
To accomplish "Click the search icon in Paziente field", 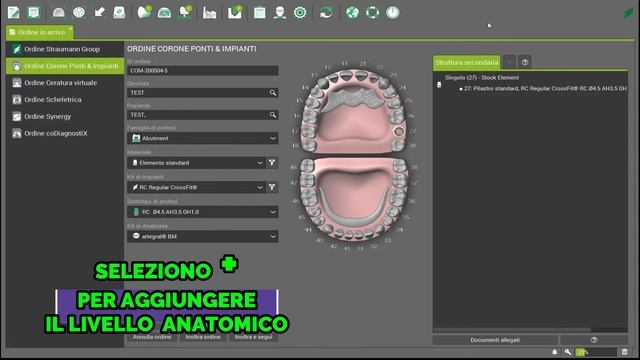I will point(273,115).
